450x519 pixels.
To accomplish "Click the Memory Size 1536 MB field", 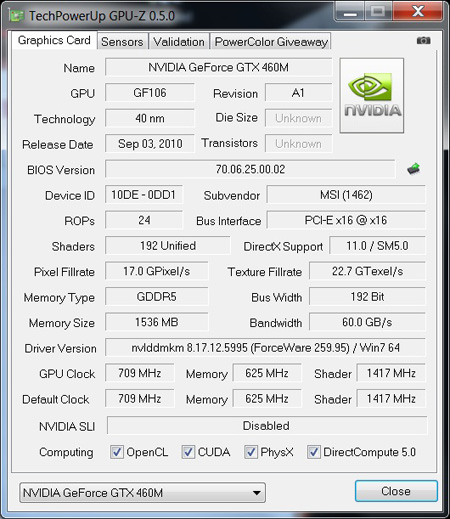I will point(157,322).
